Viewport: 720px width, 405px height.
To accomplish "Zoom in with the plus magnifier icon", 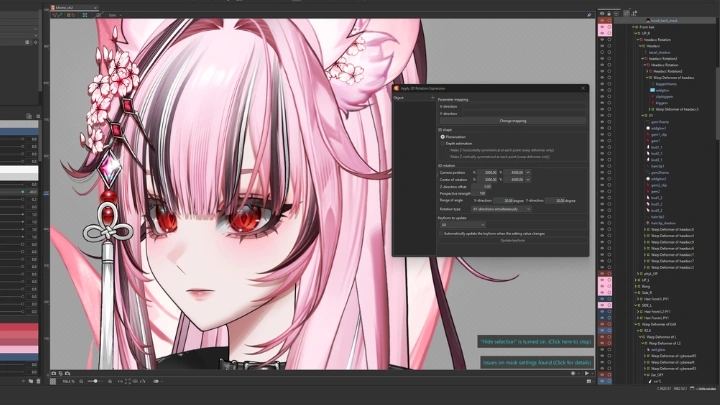I will click(x=110, y=382).
